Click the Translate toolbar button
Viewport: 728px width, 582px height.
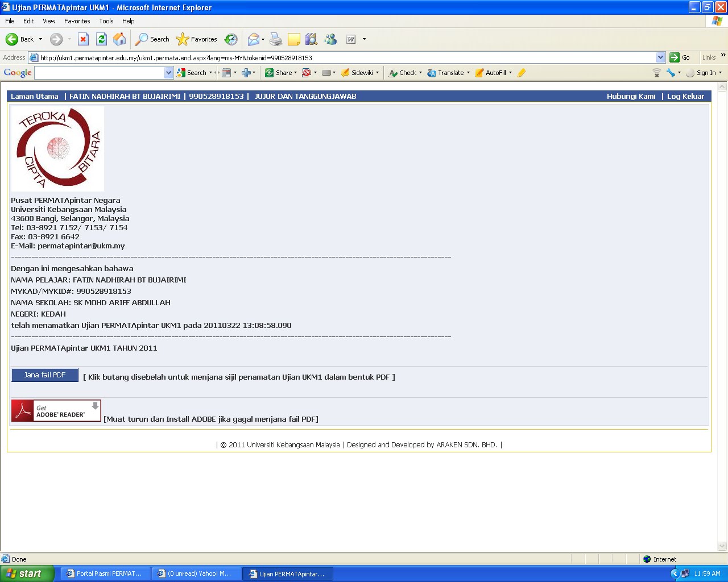coord(446,73)
